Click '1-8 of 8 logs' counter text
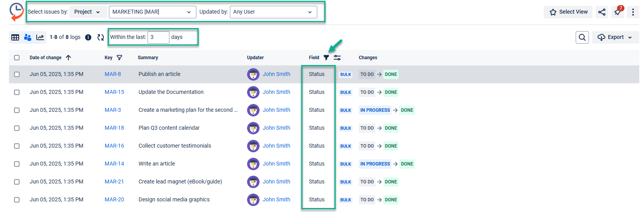The height and width of the screenshot is (215, 644). click(x=65, y=37)
